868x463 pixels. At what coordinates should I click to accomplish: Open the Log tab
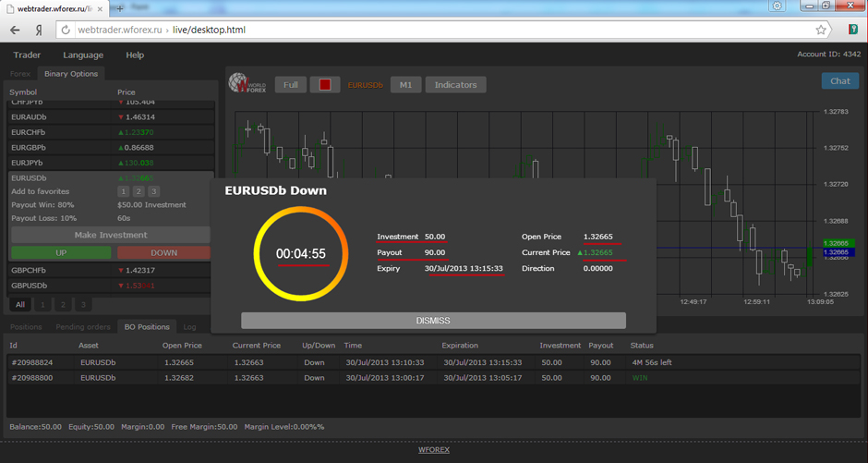click(189, 327)
